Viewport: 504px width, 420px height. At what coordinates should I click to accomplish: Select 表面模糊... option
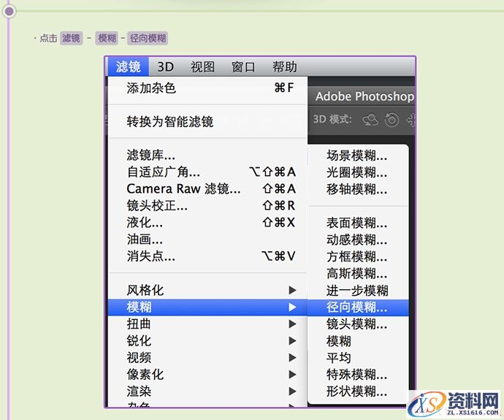[358, 223]
